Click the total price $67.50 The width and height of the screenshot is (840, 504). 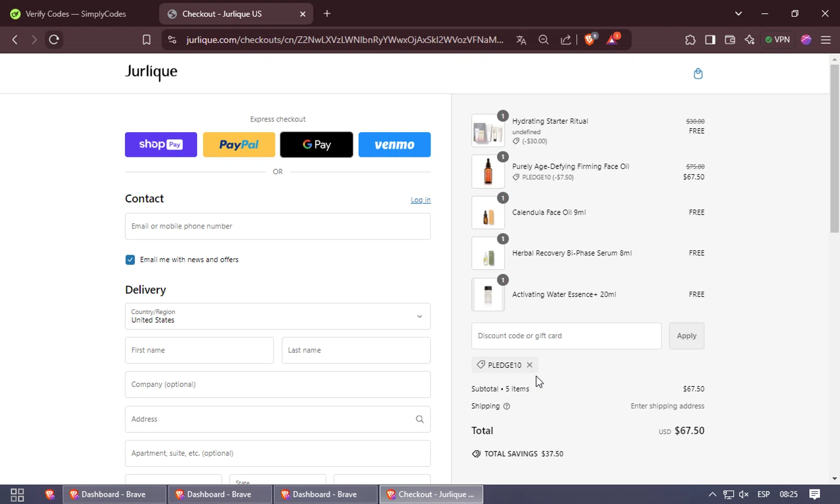click(x=689, y=431)
